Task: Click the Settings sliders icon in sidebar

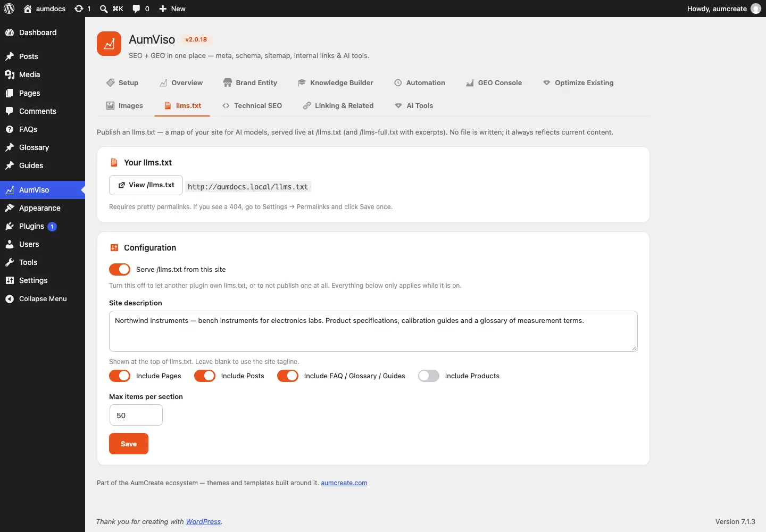Action: [x=10, y=280]
